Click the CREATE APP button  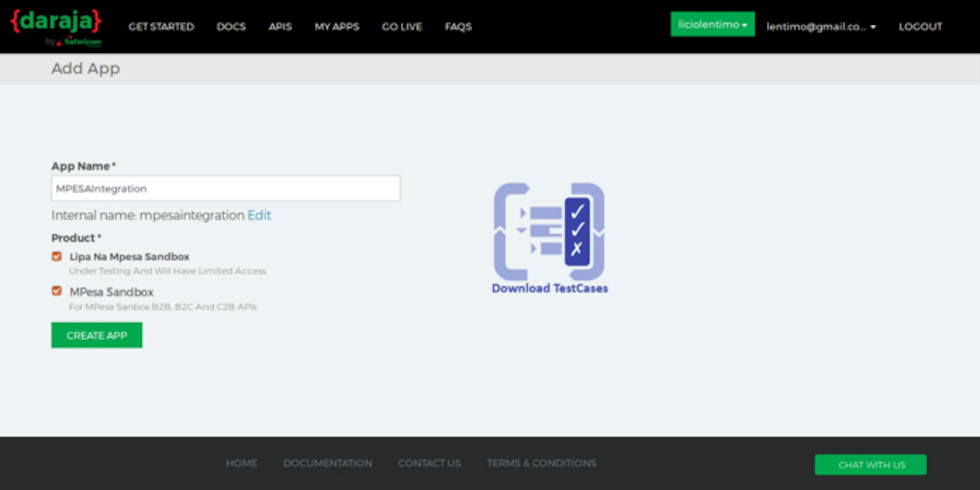(97, 335)
